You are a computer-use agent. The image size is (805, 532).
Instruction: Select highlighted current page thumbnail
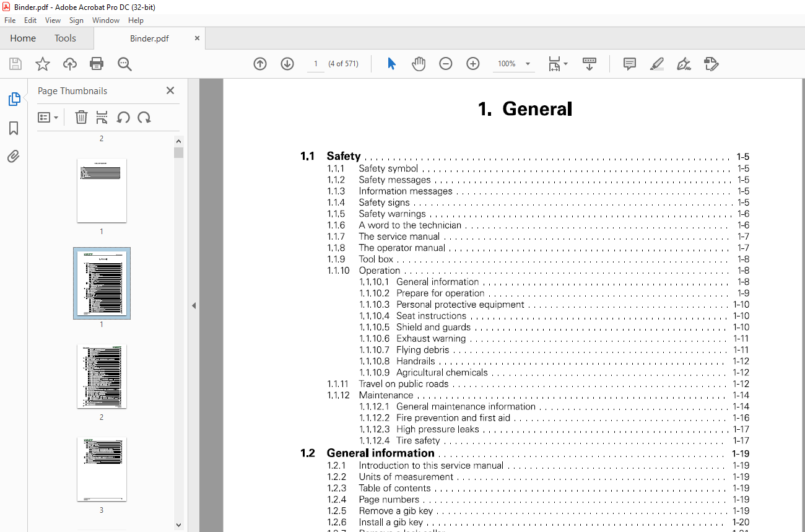pyautogui.click(x=102, y=283)
